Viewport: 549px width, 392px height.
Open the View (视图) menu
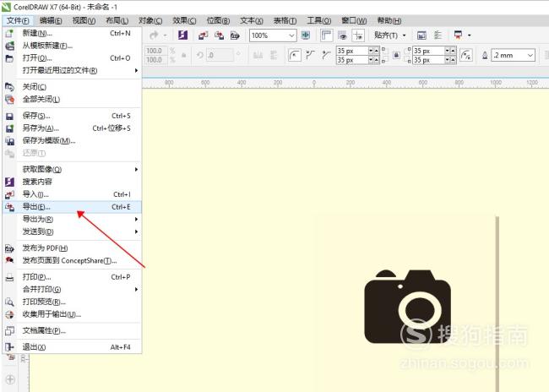tap(84, 20)
